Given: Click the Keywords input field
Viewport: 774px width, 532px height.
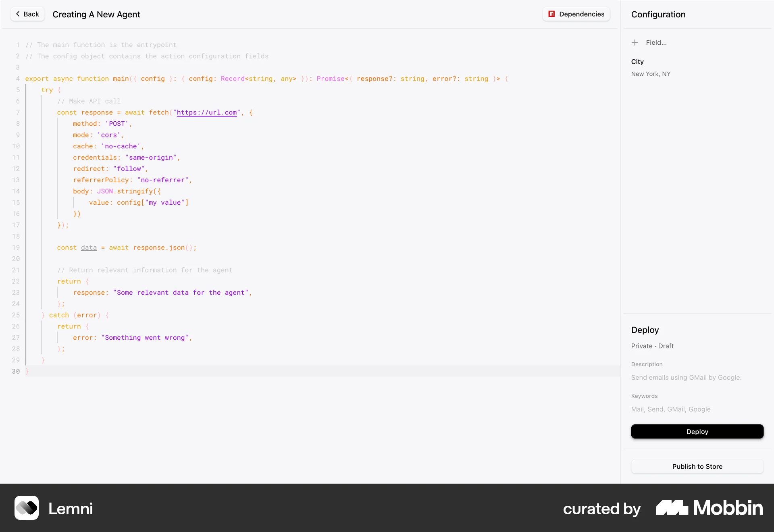Looking at the screenshot, I should click(x=670, y=409).
